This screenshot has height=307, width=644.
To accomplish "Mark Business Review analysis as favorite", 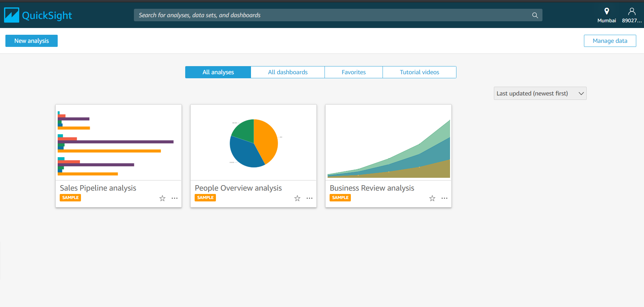I will point(432,198).
